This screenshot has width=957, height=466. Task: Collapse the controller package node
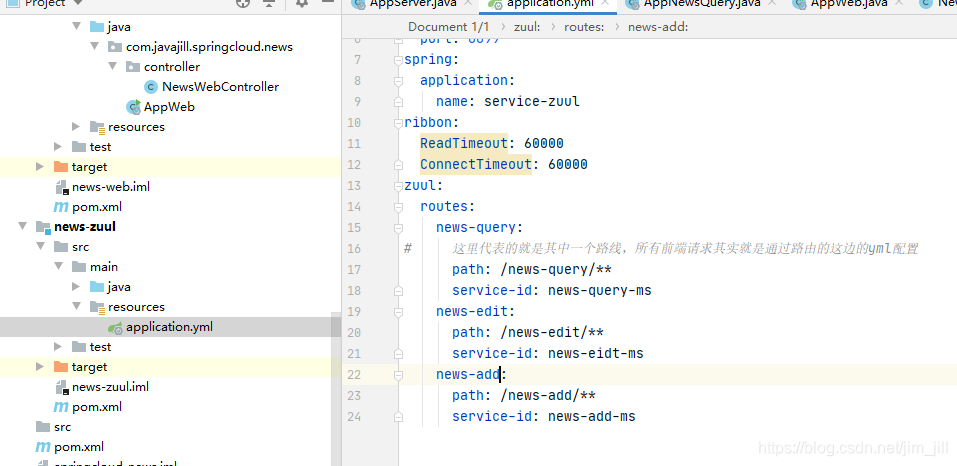(113, 67)
